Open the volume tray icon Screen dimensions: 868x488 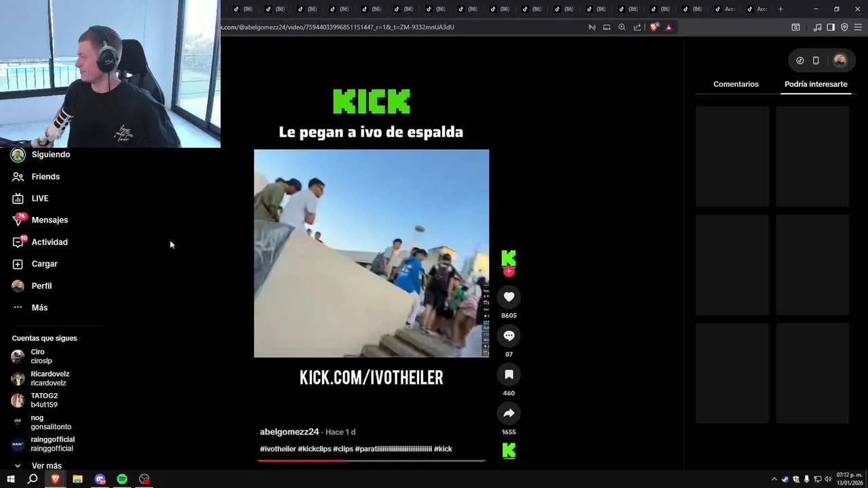[x=828, y=479]
